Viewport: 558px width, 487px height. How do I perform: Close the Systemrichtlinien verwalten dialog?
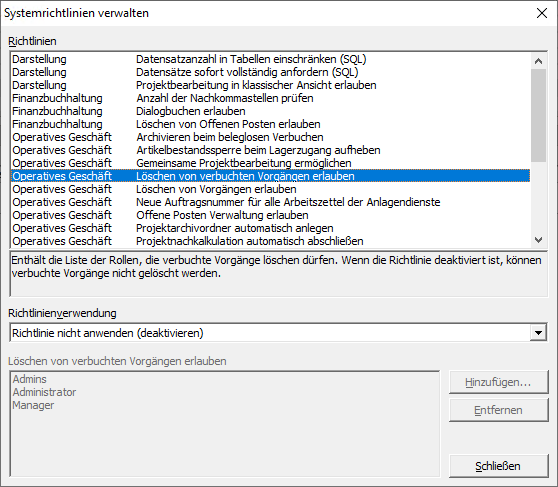point(542,13)
